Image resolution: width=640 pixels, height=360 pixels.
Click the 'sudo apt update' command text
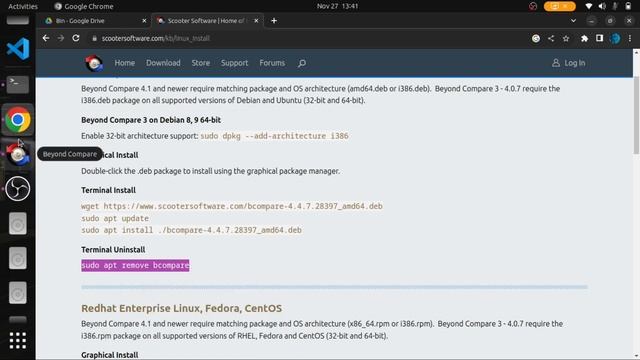pos(115,218)
